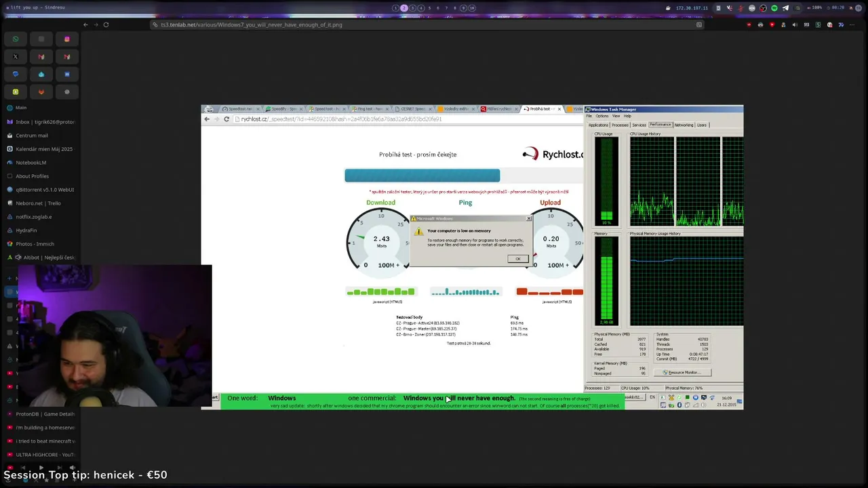
Task: Click the OBS icon in the top bar
Action: (x=763, y=8)
